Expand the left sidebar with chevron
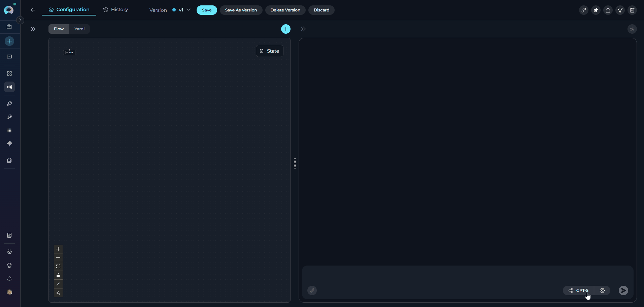The height and width of the screenshot is (307, 644). point(20,20)
